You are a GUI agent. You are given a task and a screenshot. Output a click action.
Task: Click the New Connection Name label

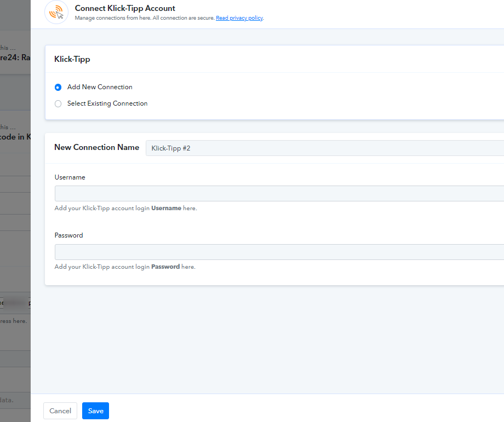(x=97, y=147)
